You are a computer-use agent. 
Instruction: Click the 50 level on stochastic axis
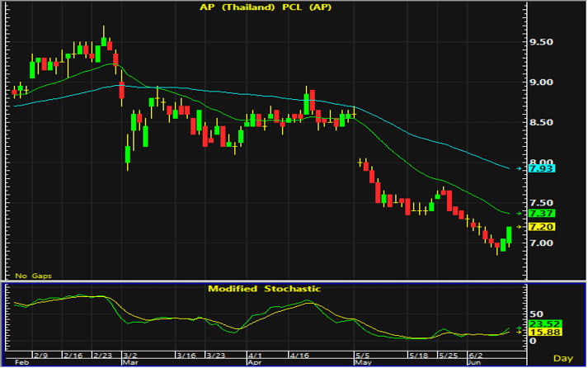coord(536,314)
